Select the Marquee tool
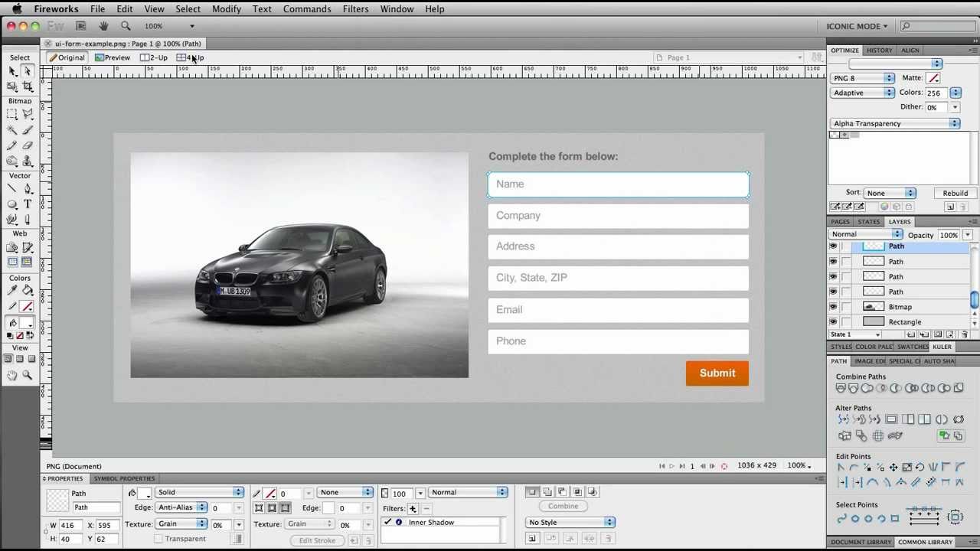 [x=12, y=115]
